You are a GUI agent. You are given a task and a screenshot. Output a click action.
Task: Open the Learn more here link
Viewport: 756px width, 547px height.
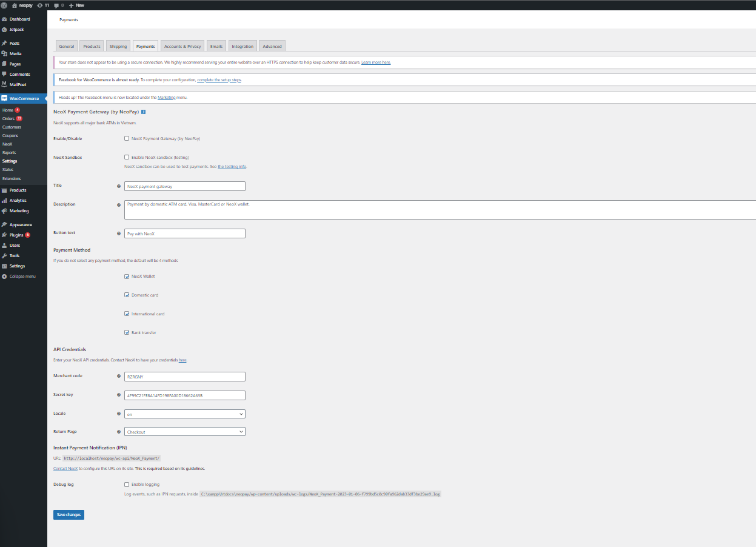376,62
